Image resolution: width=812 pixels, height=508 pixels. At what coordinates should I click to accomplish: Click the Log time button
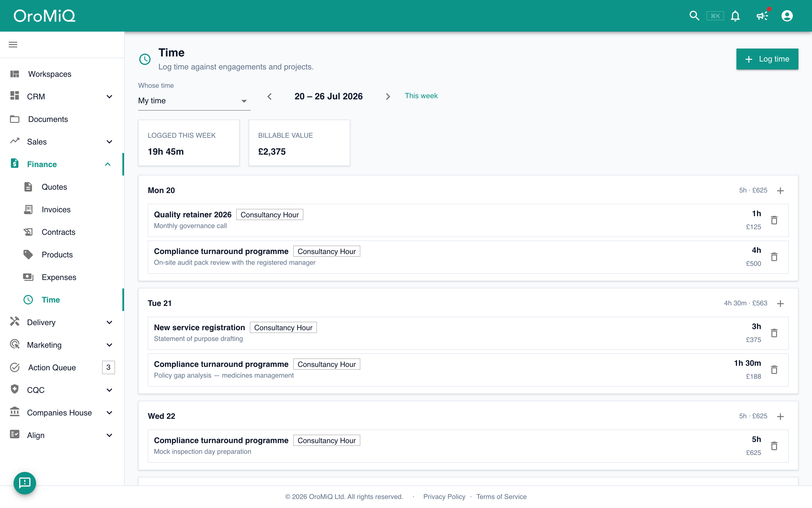pos(767,59)
